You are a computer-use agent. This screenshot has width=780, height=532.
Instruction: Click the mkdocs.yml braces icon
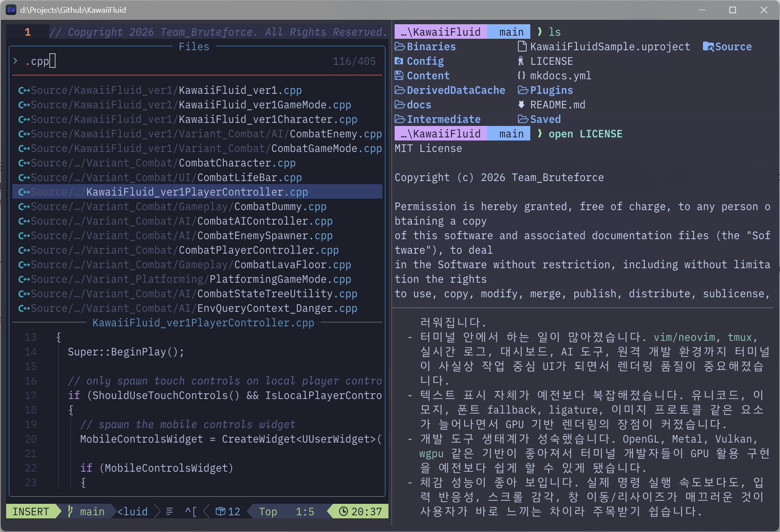tap(521, 76)
